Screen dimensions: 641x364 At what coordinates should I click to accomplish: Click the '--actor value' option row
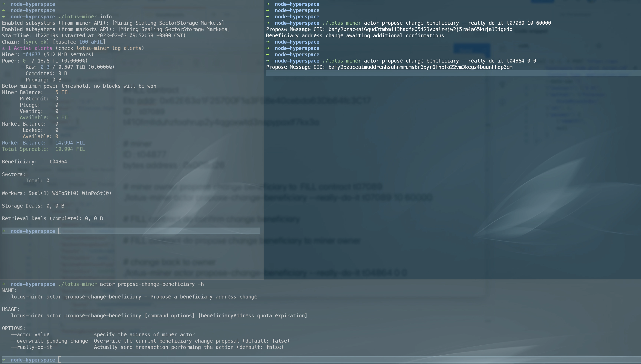pos(103,335)
